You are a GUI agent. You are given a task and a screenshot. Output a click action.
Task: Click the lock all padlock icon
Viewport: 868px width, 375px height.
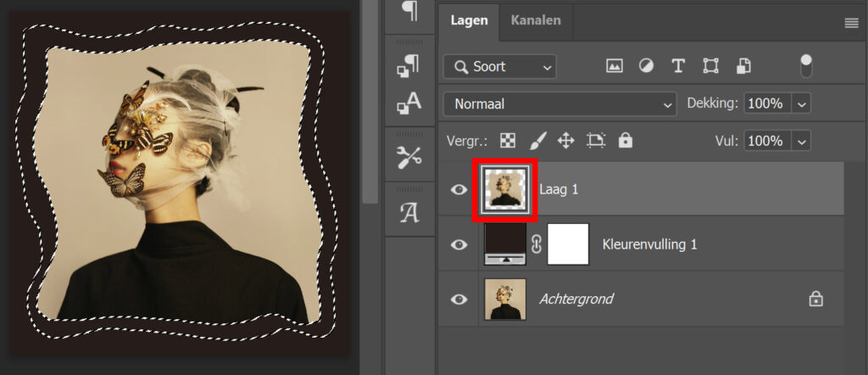[x=625, y=140]
